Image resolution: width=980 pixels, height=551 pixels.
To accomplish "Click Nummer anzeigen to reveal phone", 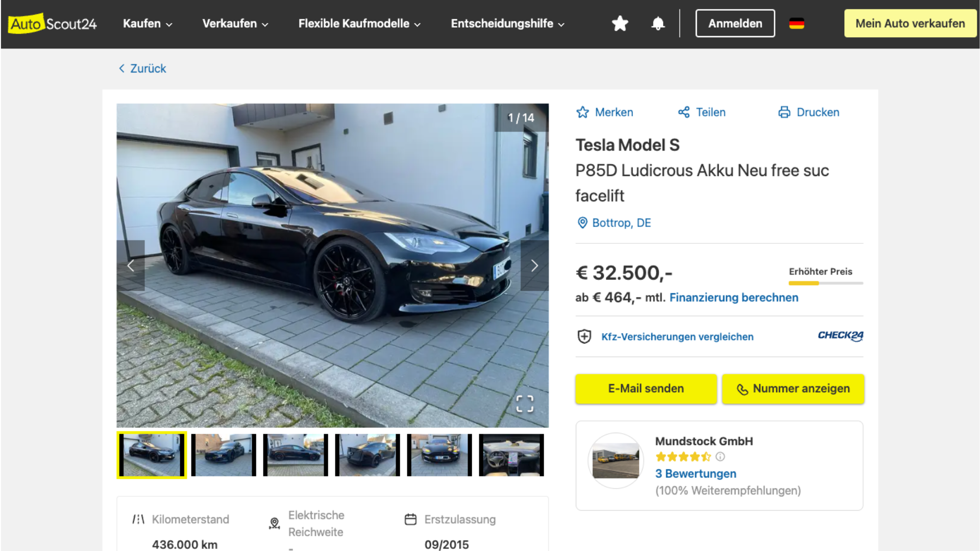I will 793,389.
